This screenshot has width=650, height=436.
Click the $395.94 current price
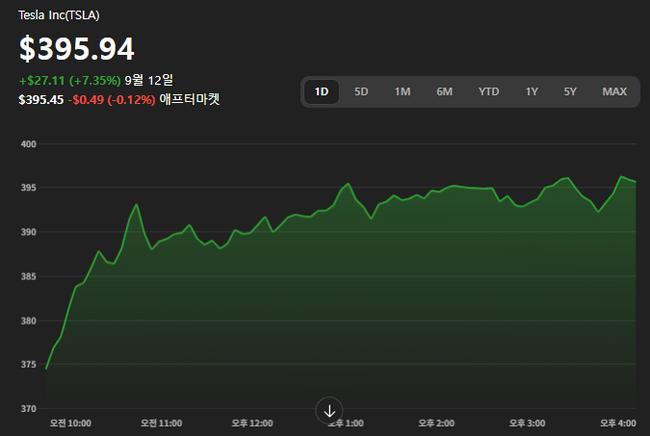click(77, 48)
